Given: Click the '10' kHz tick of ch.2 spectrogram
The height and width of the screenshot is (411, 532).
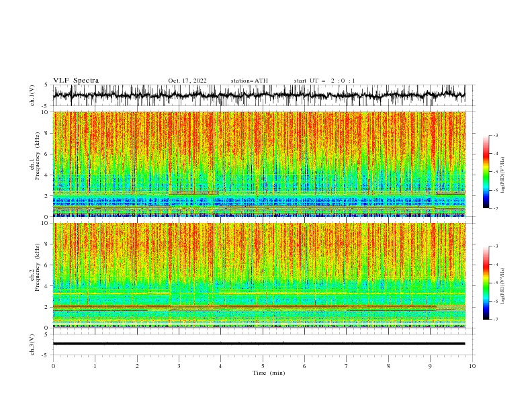Looking at the screenshot, I should pyautogui.click(x=46, y=223).
